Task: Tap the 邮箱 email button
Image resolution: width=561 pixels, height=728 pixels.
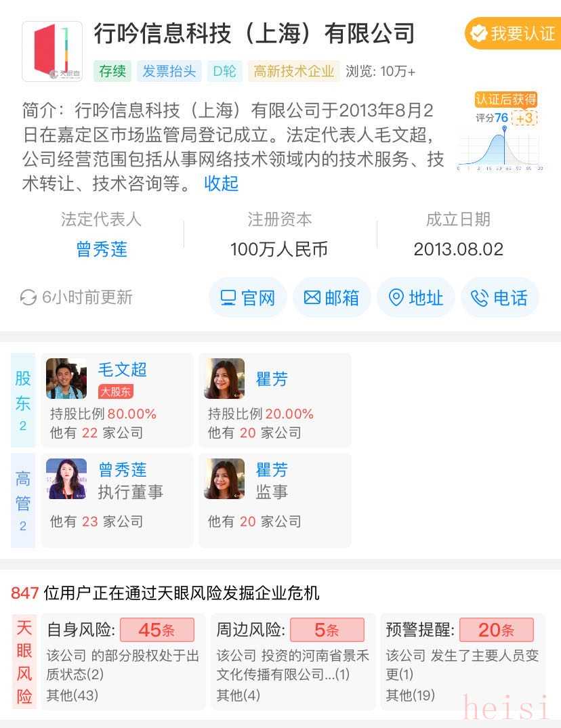Action: pos(331,297)
